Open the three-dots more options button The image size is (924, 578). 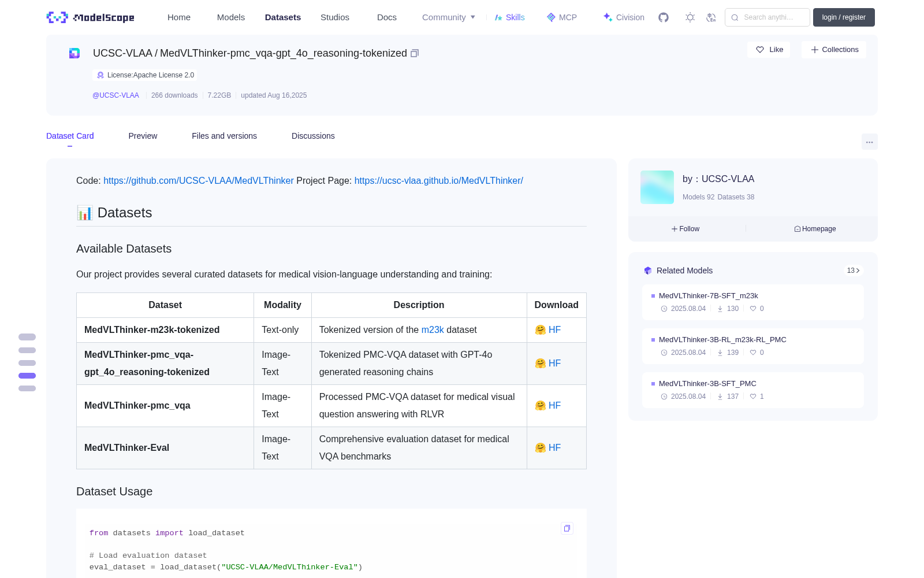[x=869, y=142]
